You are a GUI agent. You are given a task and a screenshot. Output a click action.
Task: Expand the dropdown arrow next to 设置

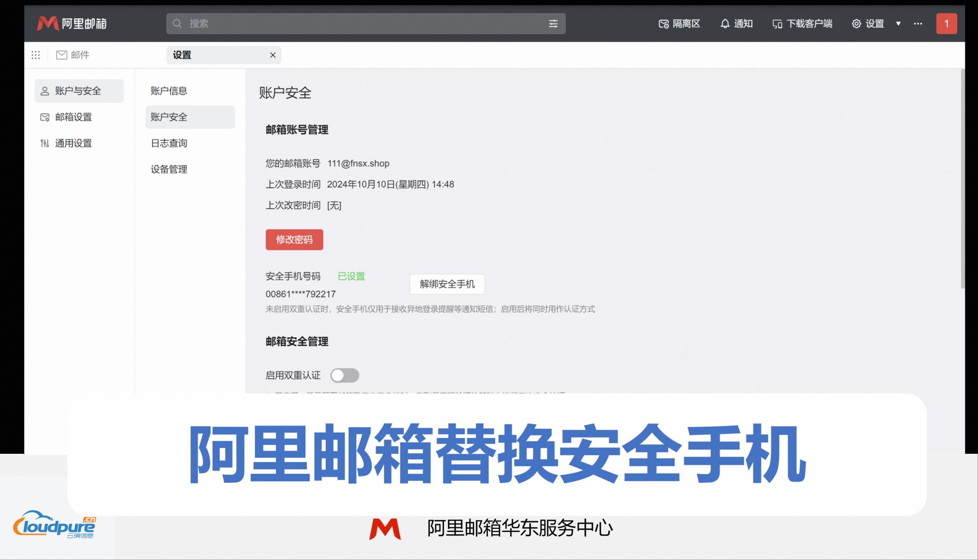(x=898, y=23)
